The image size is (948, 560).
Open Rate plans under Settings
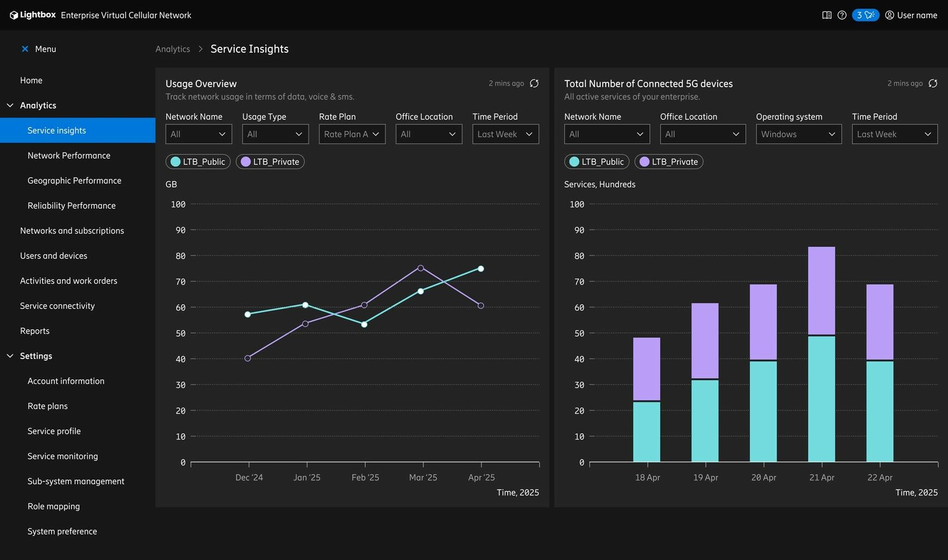tap(47, 406)
